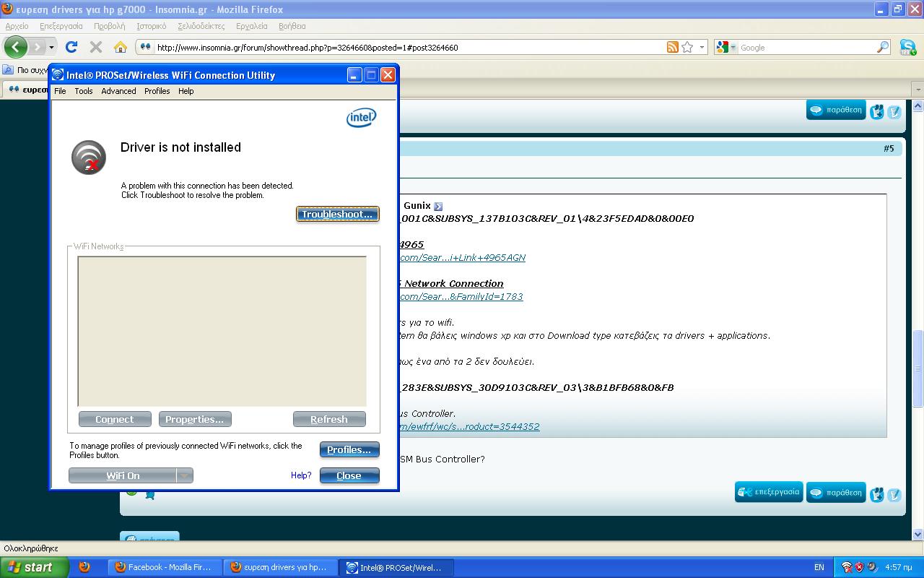Click the page scrollbar up arrow
The height and width of the screenshot is (578, 924).
918,106
